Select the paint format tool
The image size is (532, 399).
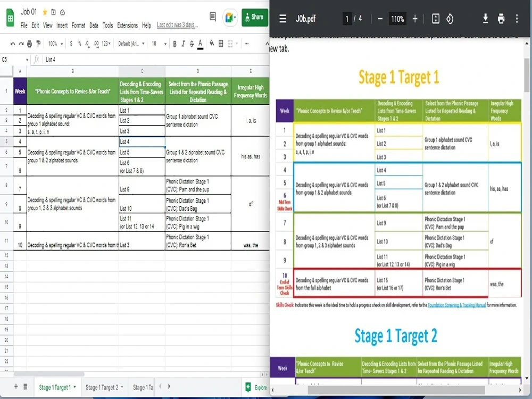[x=38, y=44]
